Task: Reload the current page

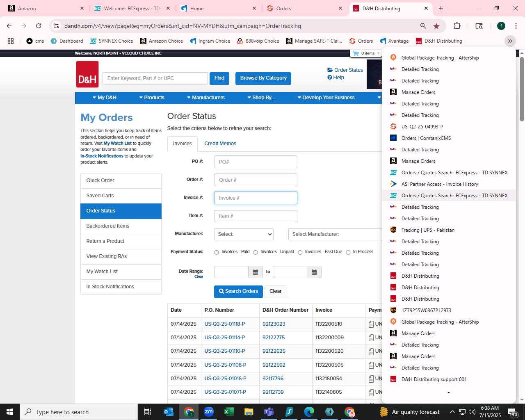Action: click(39, 26)
